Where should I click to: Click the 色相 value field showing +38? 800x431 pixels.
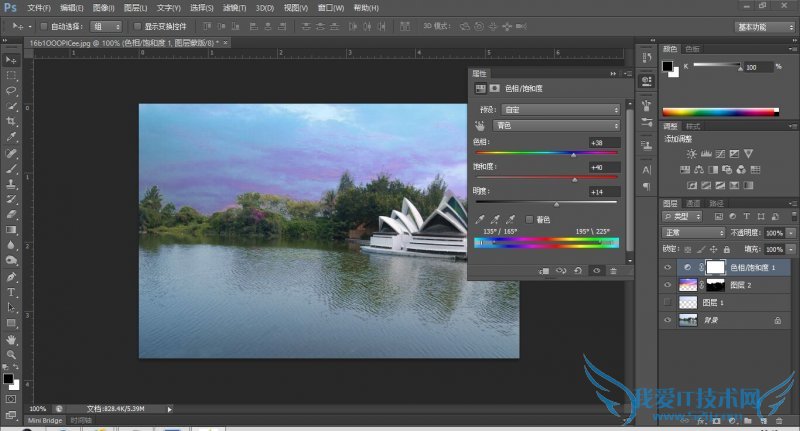604,143
